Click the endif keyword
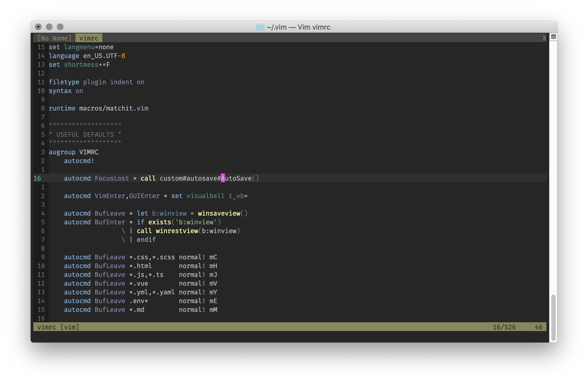The height and width of the screenshot is (383, 588). click(146, 240)
